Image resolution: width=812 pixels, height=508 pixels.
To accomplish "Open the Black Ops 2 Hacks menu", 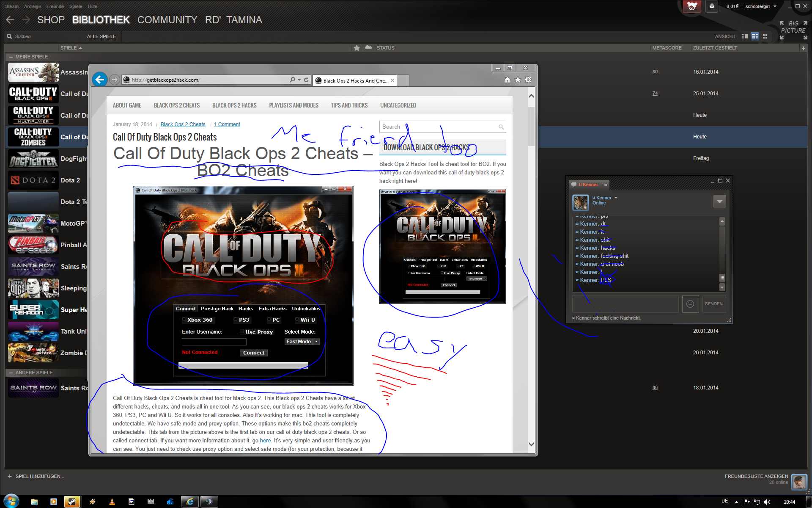I will click(x=234, y=105).
